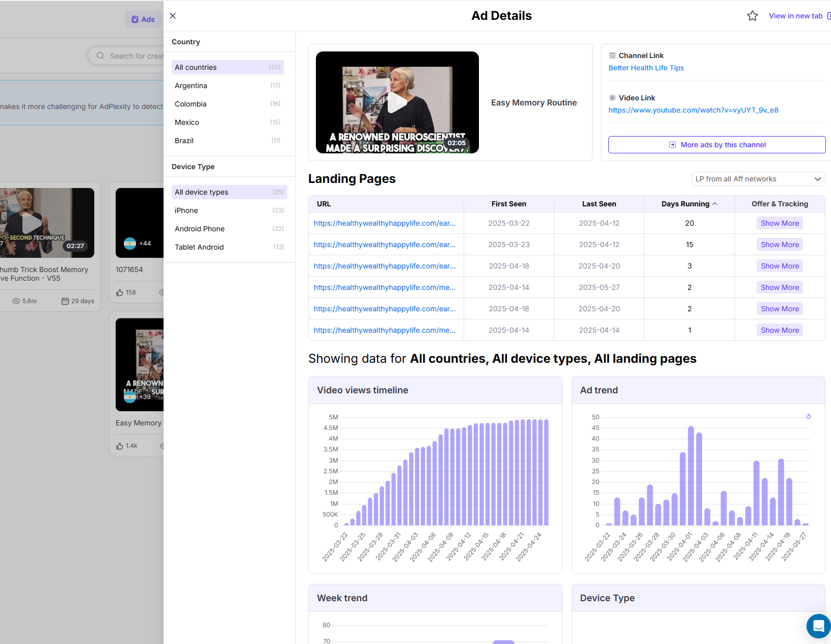This screenshot has height=644, width=831.
Task: Click the Last Seen column header
Action: click(599, 204)
